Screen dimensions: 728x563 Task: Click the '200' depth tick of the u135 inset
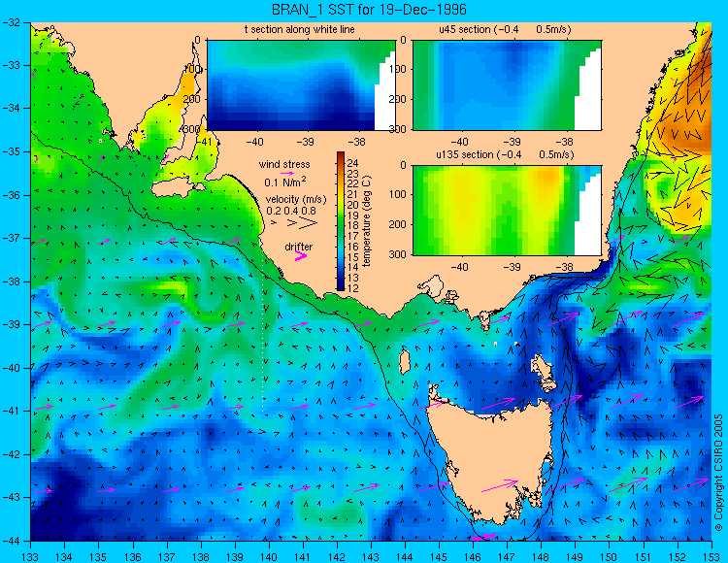[398, 224]
